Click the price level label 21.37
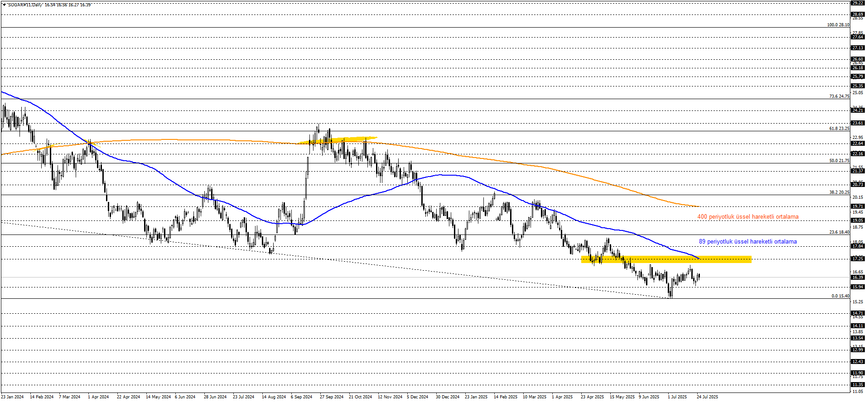Viewport: 868px width, 402px height. click(x=858, y=171)
